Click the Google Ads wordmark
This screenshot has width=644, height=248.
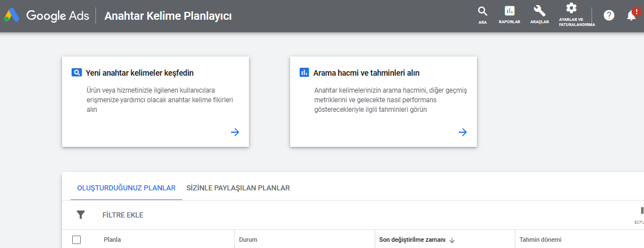click(x=59, y=16)
